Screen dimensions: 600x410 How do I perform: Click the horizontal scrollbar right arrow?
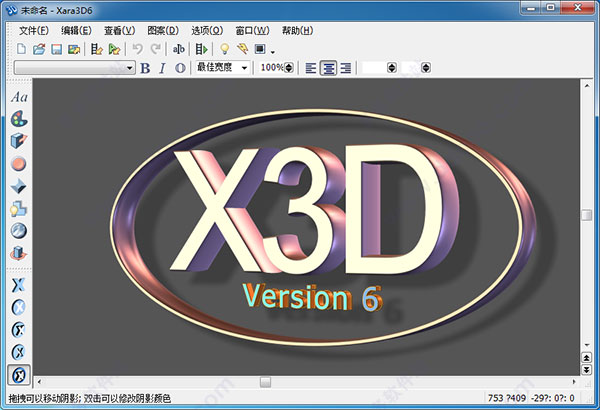574,382
